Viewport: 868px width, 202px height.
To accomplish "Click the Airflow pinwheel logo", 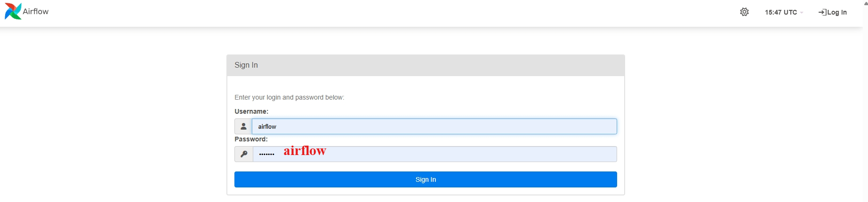I will [x=13, y=11].
